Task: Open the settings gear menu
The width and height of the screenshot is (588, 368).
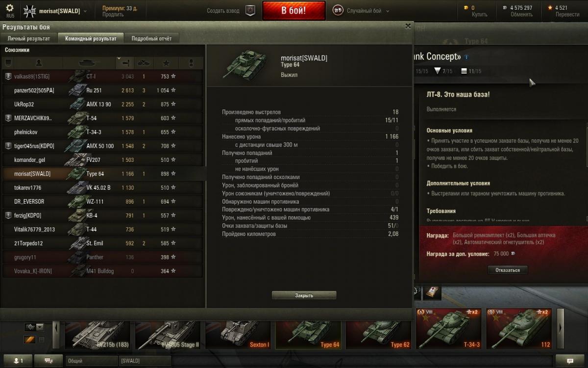Action: [x=10, y=8]
